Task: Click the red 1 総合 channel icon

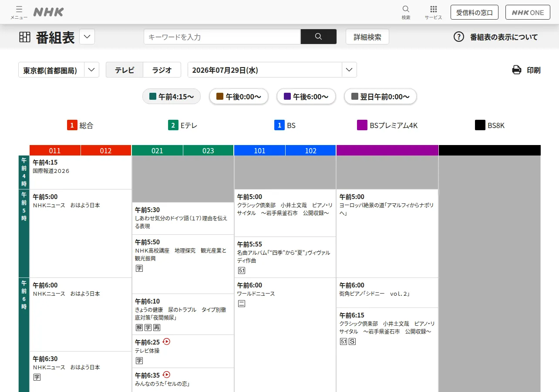Action: [x=72, y=125]
